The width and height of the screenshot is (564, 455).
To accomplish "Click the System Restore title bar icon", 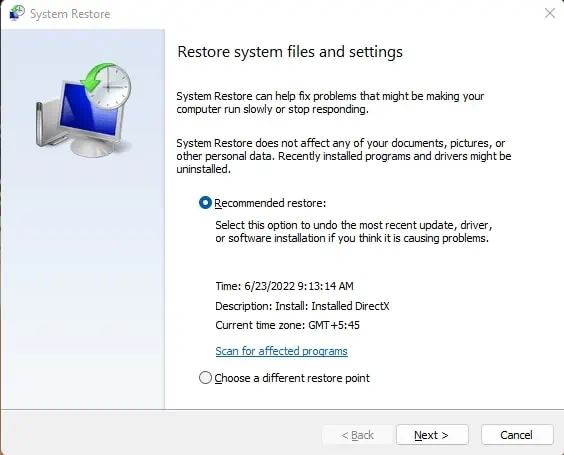I will pyautogui.click(x=17, y=13).
